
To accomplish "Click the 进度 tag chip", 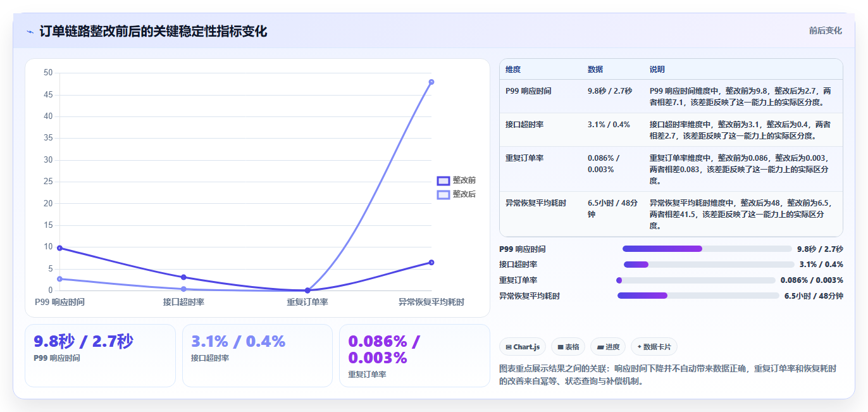I will pyautogui.click(x=608, y=347).
